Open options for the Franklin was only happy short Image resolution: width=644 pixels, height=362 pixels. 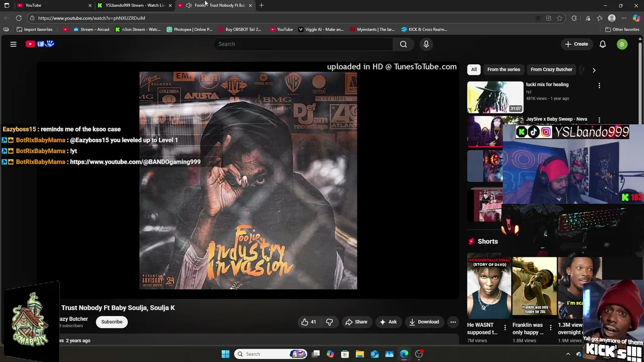click(x=550, y=327)
